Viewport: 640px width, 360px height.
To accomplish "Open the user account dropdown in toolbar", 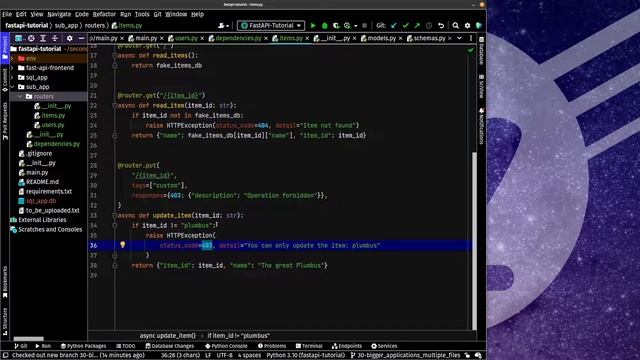I will coord(223,25).
